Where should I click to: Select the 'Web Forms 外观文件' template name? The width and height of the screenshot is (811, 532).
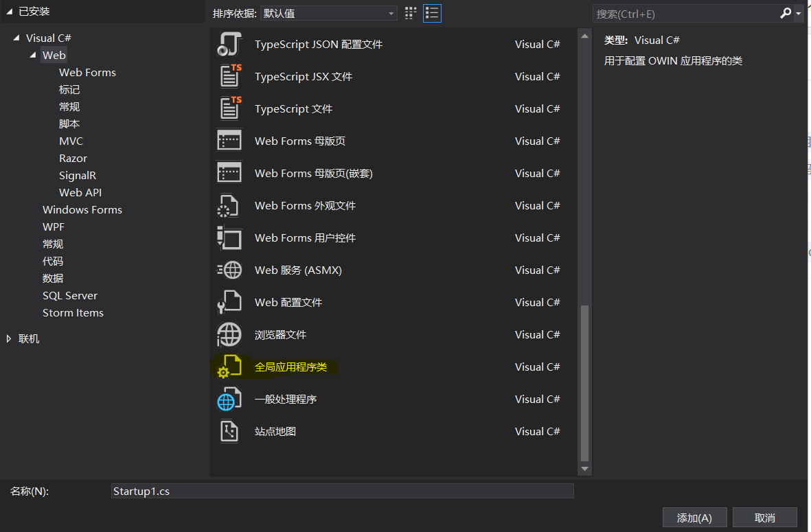(x=305, y=206)
